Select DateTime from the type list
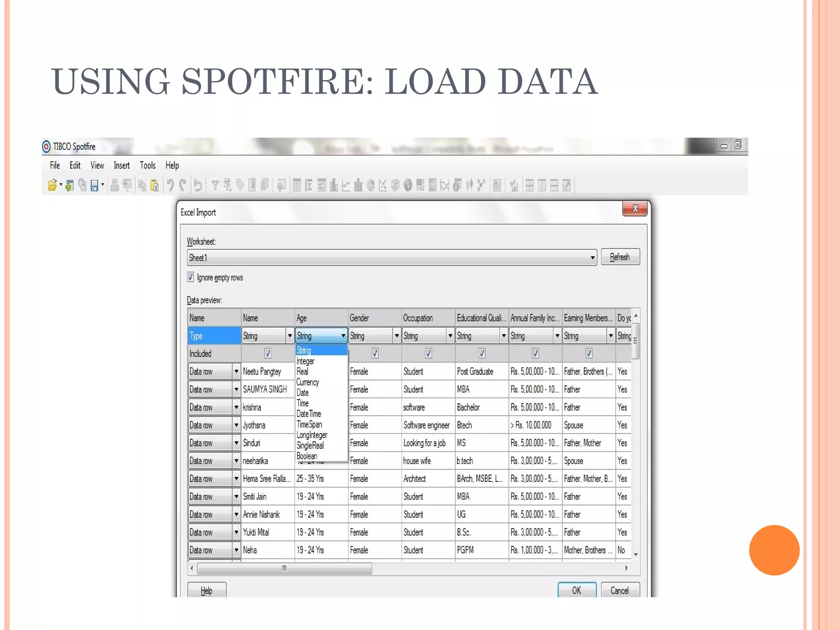840x630 pixels. 322,414
